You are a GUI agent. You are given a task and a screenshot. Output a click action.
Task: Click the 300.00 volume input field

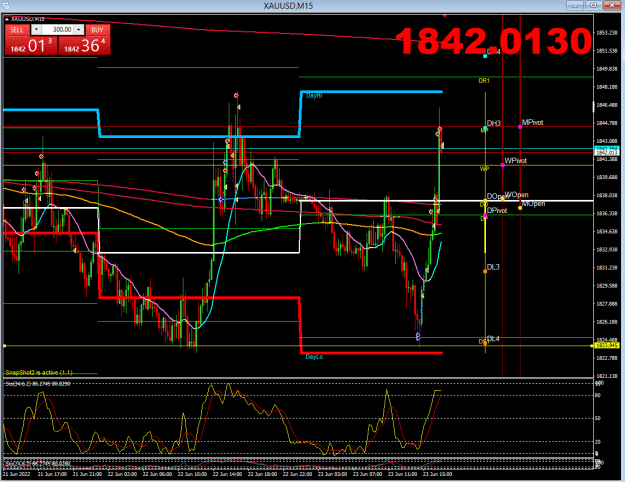tap(58, 30)
